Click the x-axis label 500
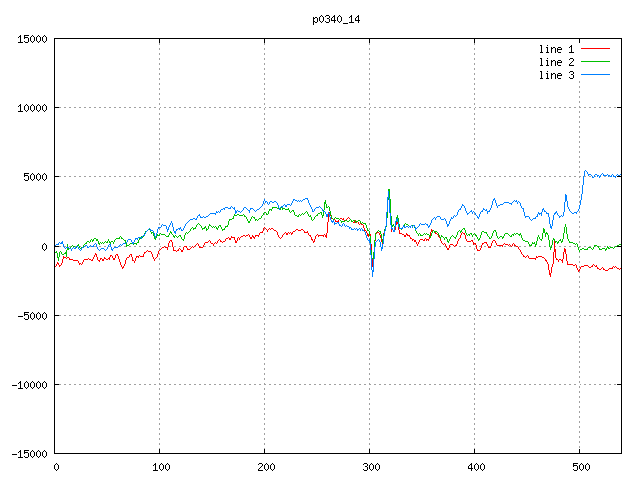 [581, 467]
